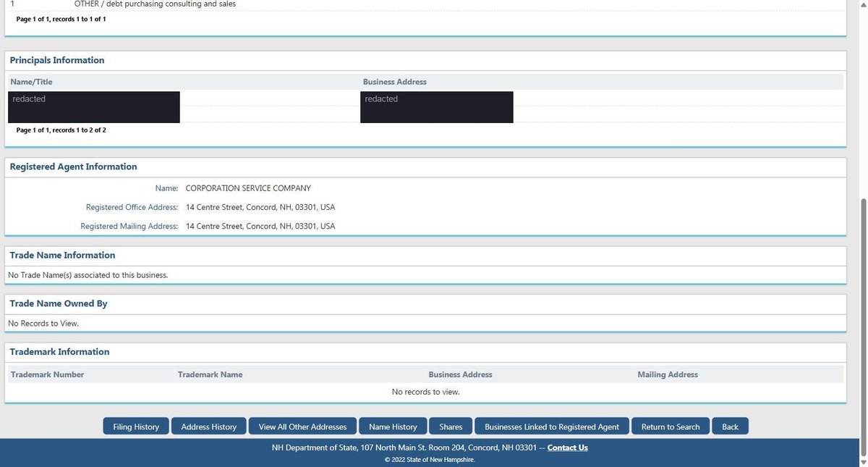
Task: Click Return to Search button
Action: [x=671, y=426]
